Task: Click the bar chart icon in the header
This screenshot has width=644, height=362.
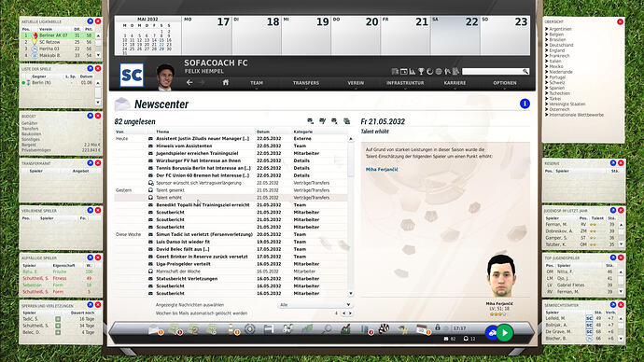Action: (x=413, y=72)
